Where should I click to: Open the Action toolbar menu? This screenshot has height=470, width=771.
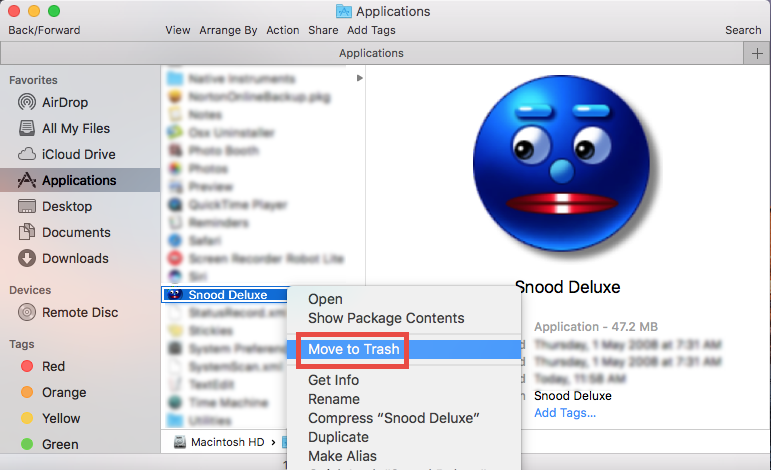pyautogui.click(x=283, y=30)
